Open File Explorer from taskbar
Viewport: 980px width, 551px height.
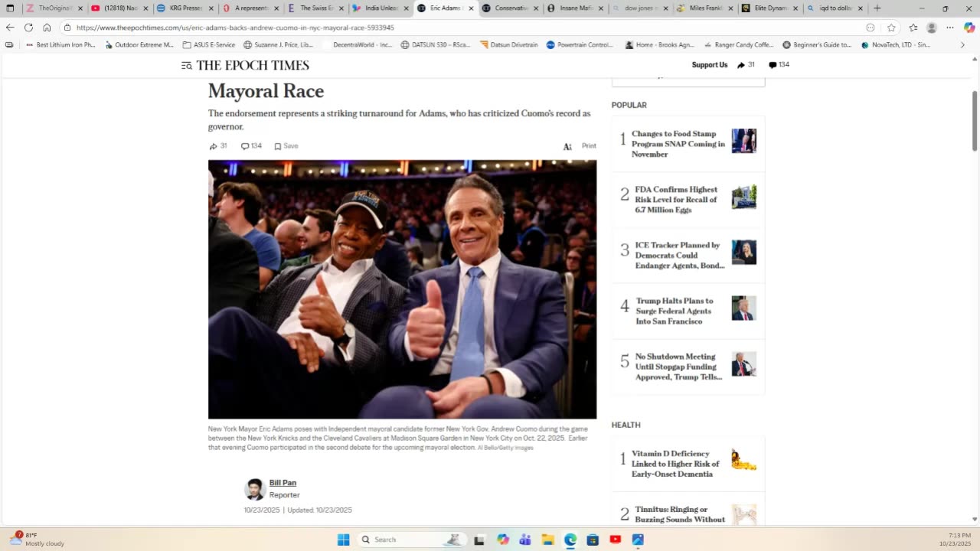coord(548,540)
